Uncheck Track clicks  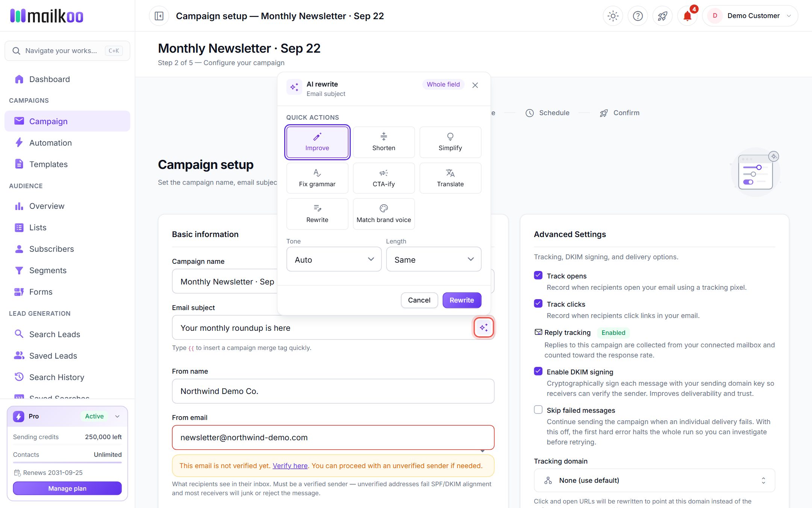click(538, 304)
